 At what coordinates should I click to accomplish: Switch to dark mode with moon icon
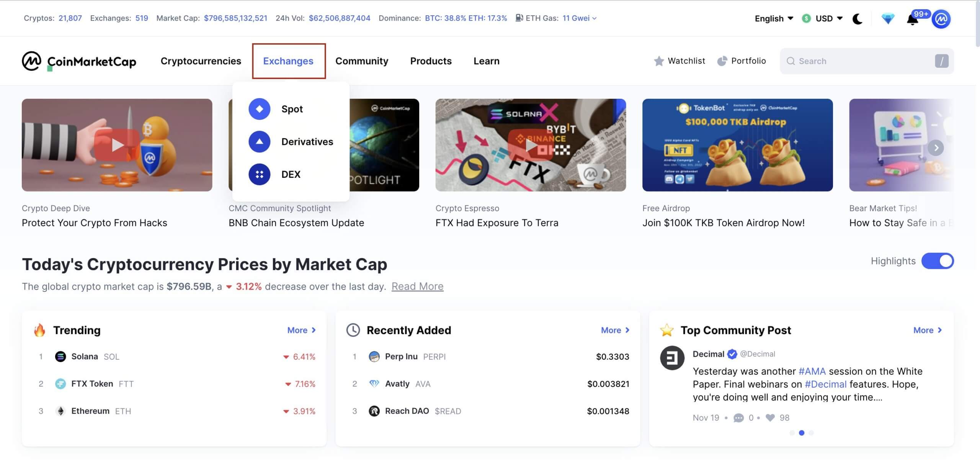click(x=857, y=19)
